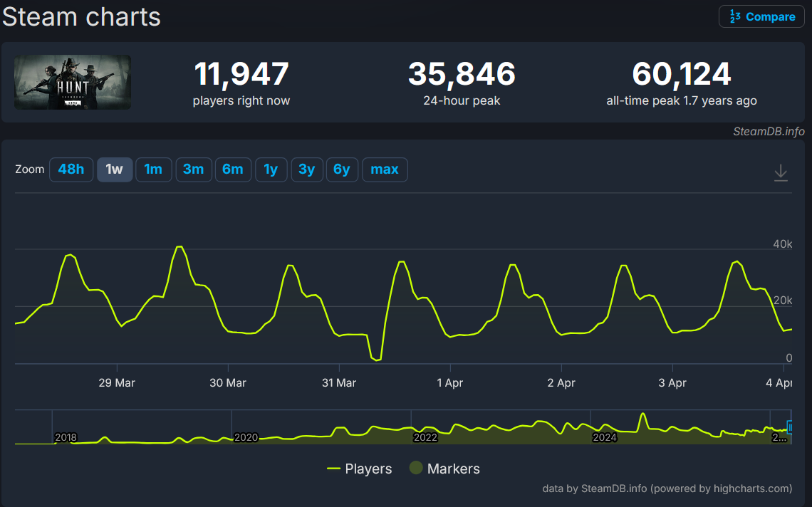Click the 1 Apr axis label
Viewport: 812px width, 507px height.
tap(450, 382)
